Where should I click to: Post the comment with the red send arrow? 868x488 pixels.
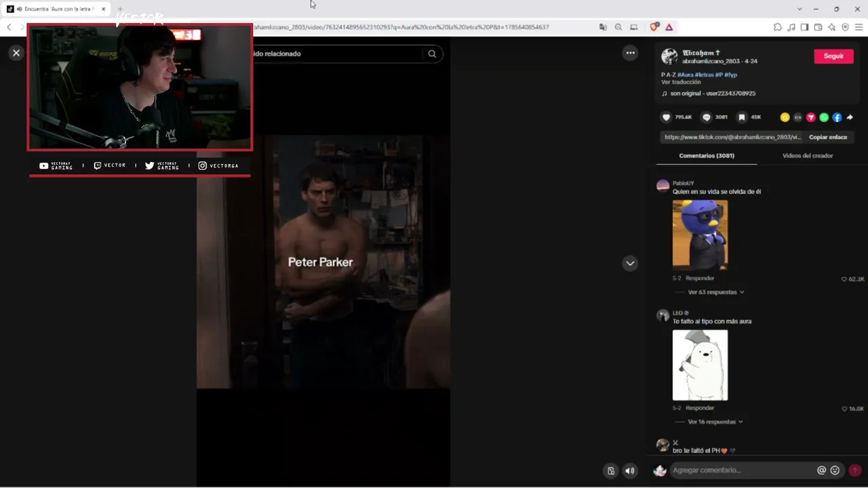(x=855, y=470)
